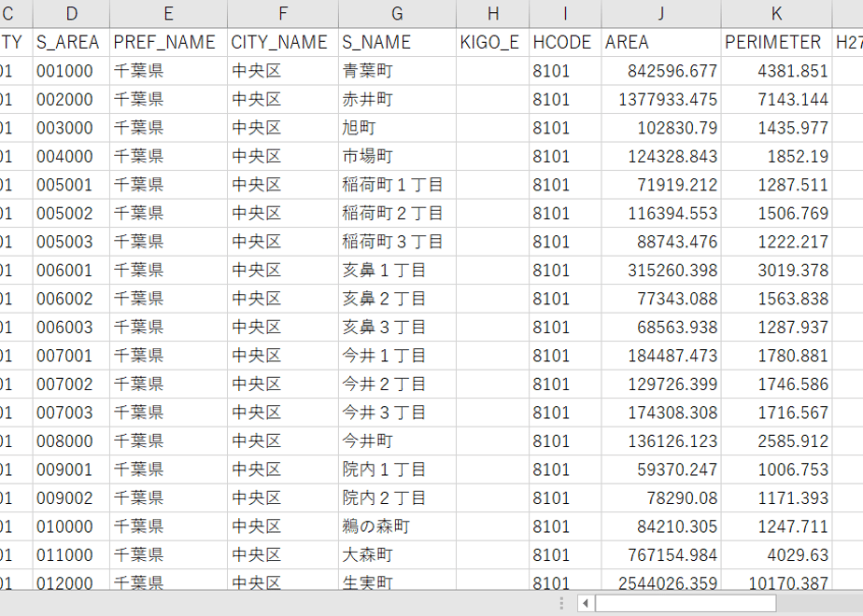Select column H header
Image resolution: width=863 pixels, height=616 pixels.
(x=492, y=14)
